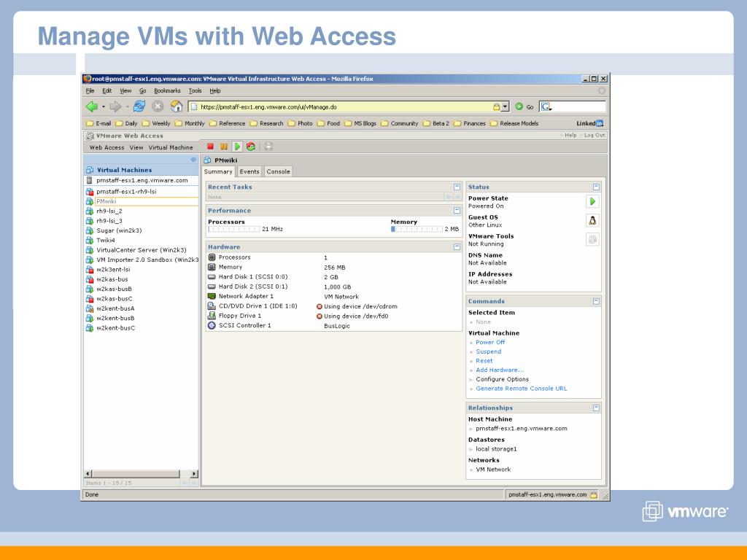Click the Firefox Reload icon
The width and height of the screenshot is (747, 560).
click(139, 106)
